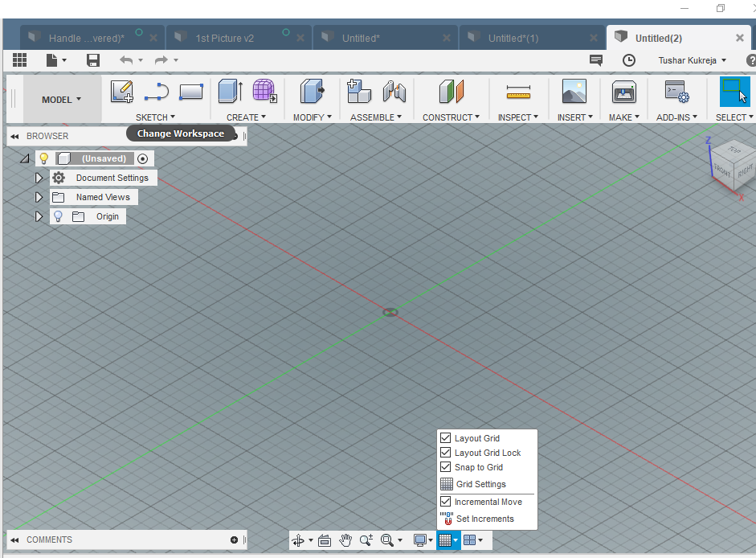Click the Zoom window magnifier icon

tap(387, 540)
